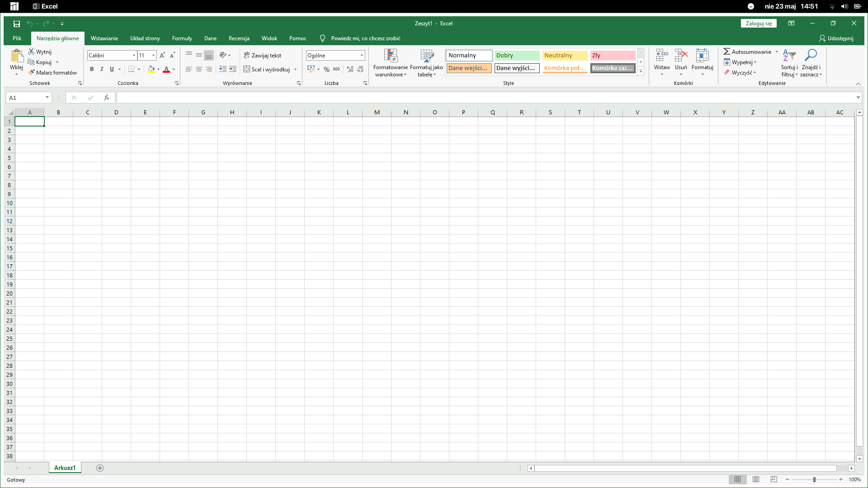Screen dimensions: 868x488
Task: Toggle Italic formatting
Action: 102,69
